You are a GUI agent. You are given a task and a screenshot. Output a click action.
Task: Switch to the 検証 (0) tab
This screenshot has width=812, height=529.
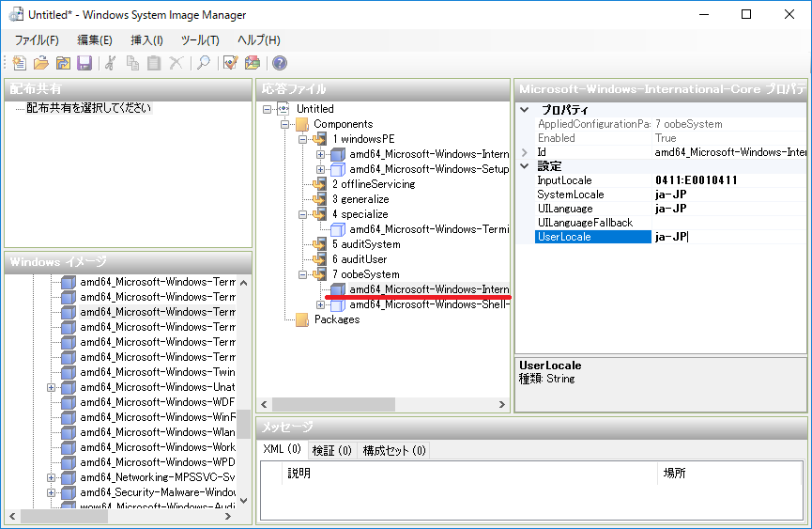tap(332, 451)
